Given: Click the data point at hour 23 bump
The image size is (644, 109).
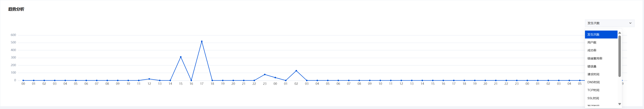Looking at the screenshot, I should tap(265, 74).
